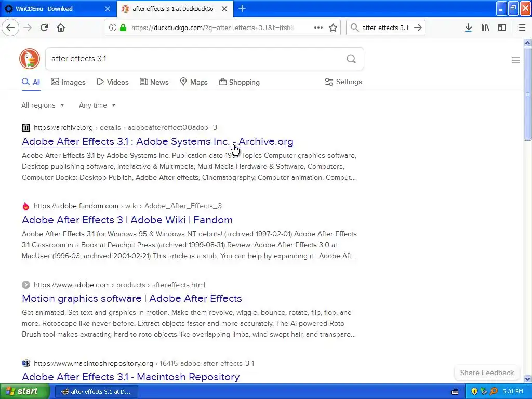
Task: Open page actions three-dot menu
Action: [x=318, y=28]
